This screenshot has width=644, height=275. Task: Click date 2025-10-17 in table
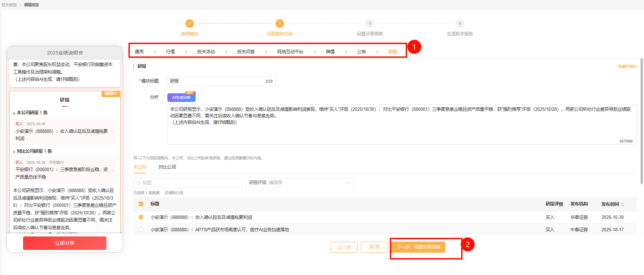click(612, 230)
